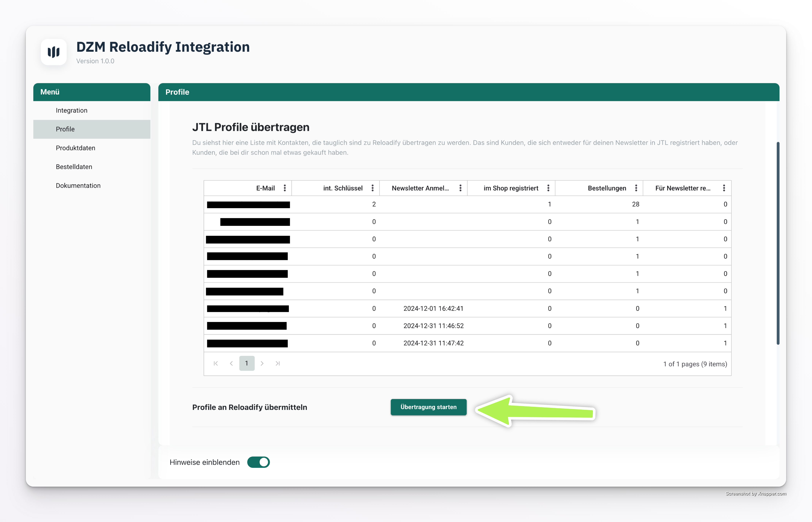Sort by Bestellungen column header
Screen dimensions: 812x522
(607, 188)
